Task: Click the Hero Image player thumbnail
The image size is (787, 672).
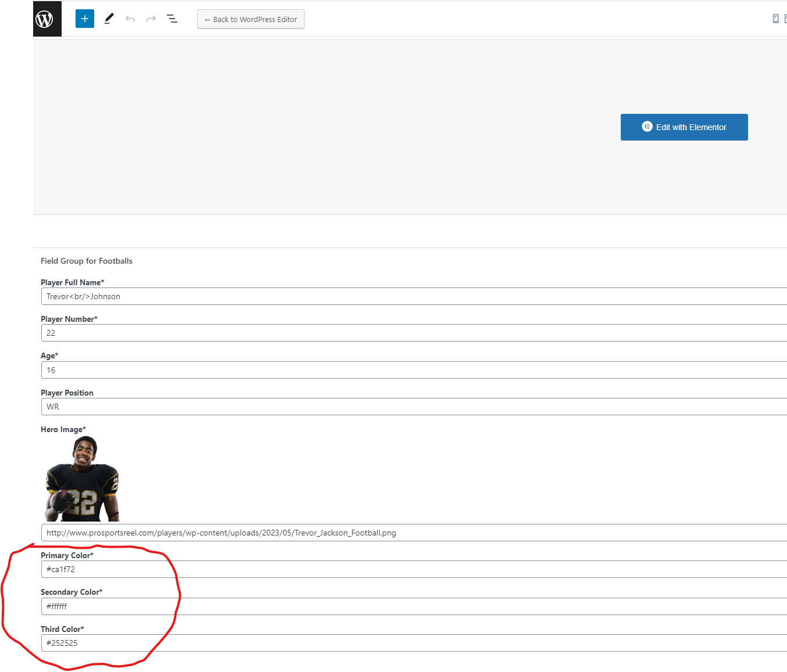Action: [82, 479]
